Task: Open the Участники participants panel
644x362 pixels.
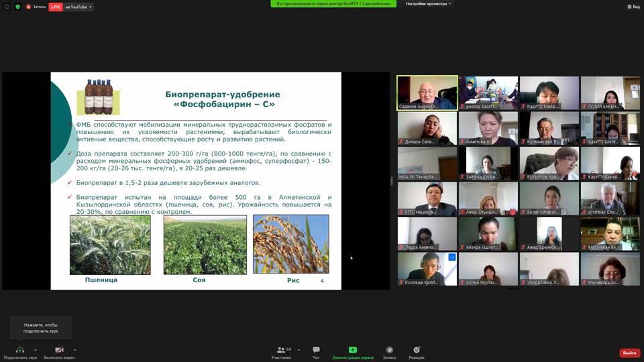Action: pos(280,351)
